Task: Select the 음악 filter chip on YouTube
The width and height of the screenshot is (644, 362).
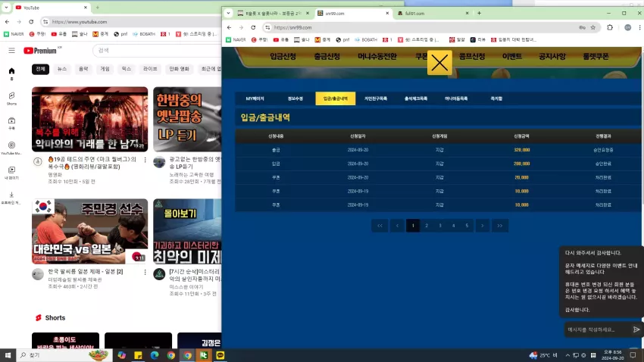Action: tap(83, 69)
